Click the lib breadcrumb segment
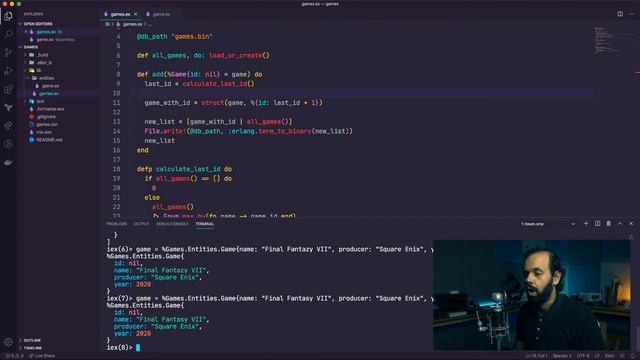Screen dimensions: 640x360 coord(108,24)
